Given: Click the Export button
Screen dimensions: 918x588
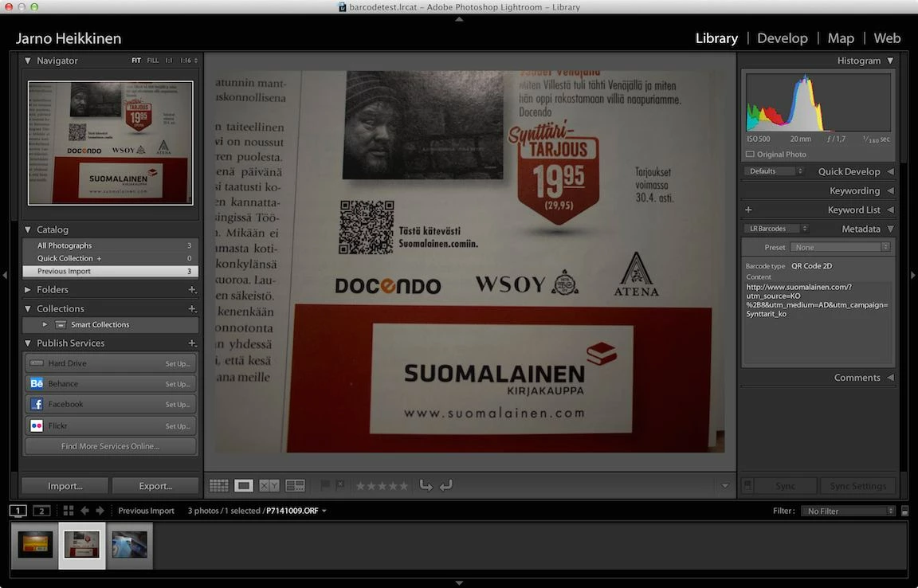Looking at the screenshot, I should click(155, 486).
